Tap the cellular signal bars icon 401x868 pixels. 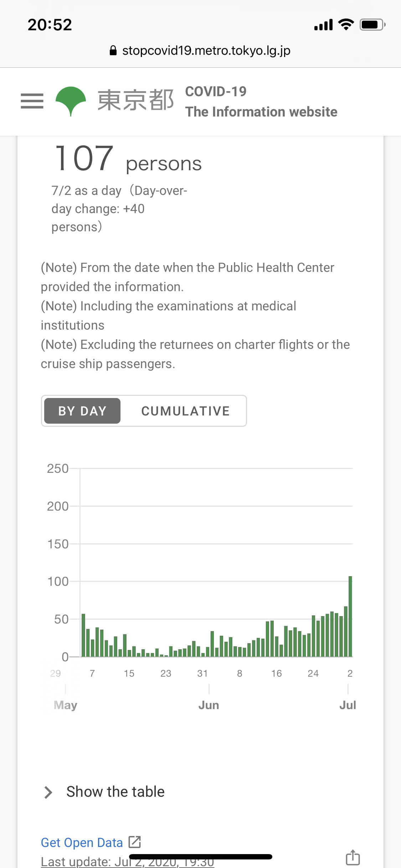click(x=323, y=25)
